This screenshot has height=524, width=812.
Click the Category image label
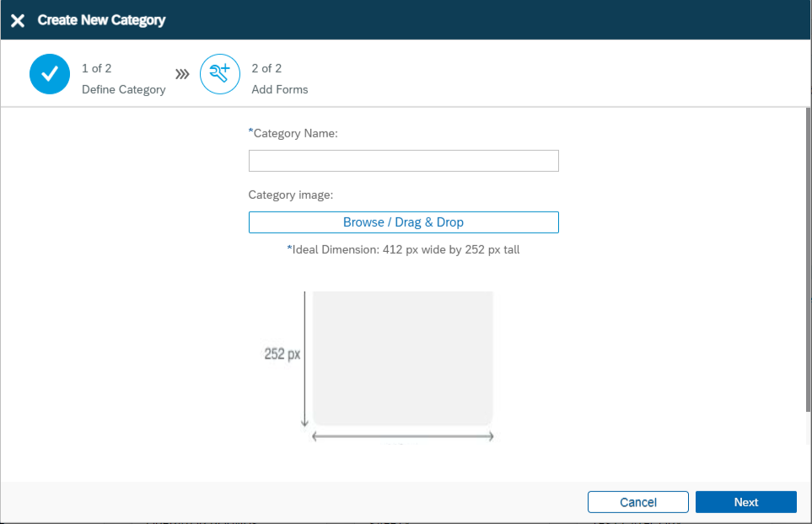click(291, 195)
